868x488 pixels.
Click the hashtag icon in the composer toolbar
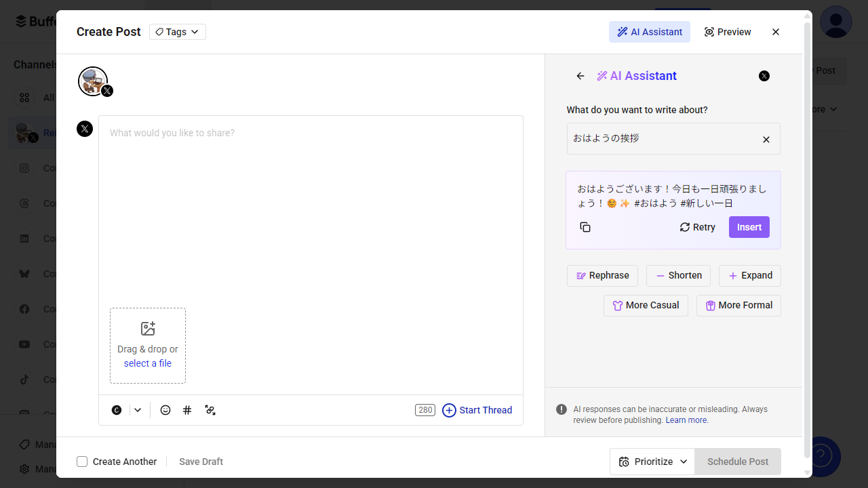pyautogui.click(x=187, y=410)
